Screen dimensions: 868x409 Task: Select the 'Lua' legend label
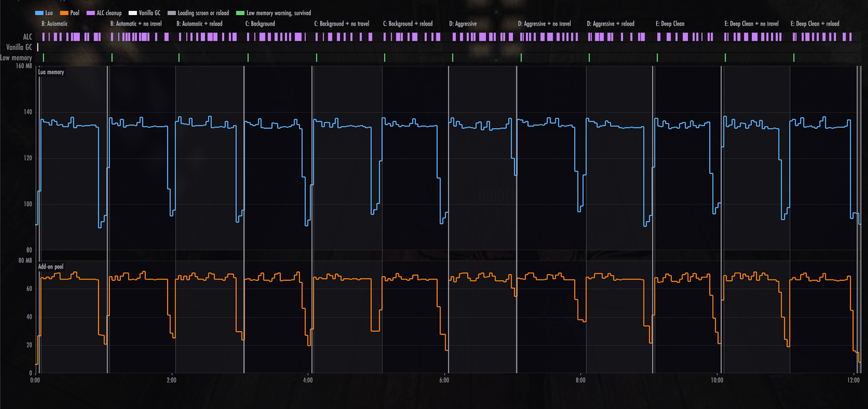pyautogui.click(x=49, y=13)
